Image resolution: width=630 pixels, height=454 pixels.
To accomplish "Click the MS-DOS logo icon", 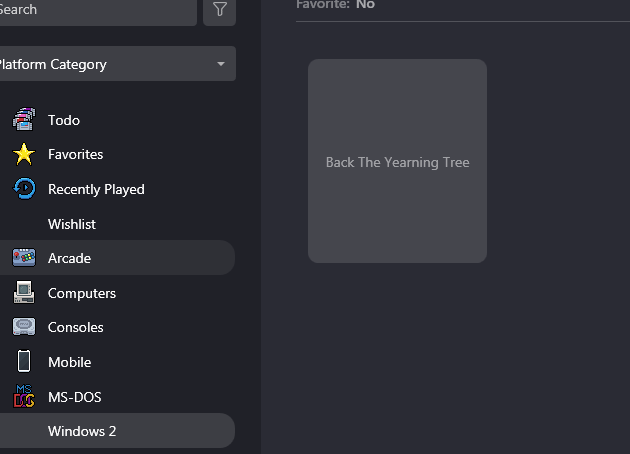I will (24, 396).
